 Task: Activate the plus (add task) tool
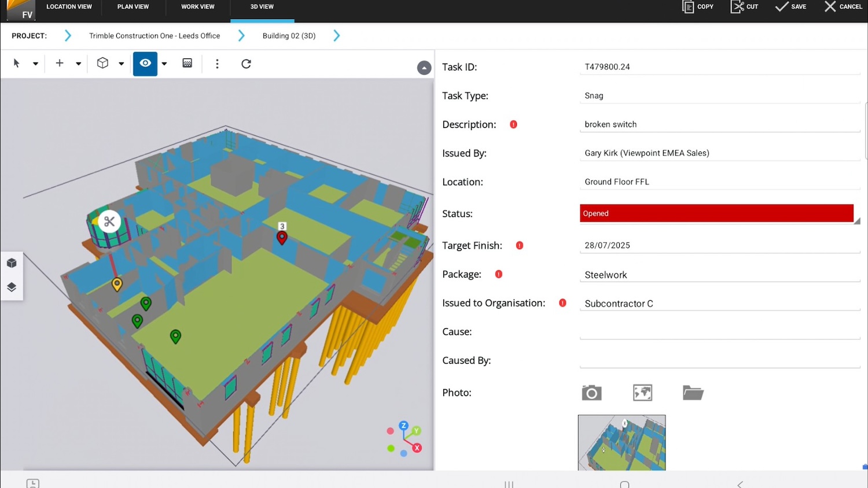(59, 64)
